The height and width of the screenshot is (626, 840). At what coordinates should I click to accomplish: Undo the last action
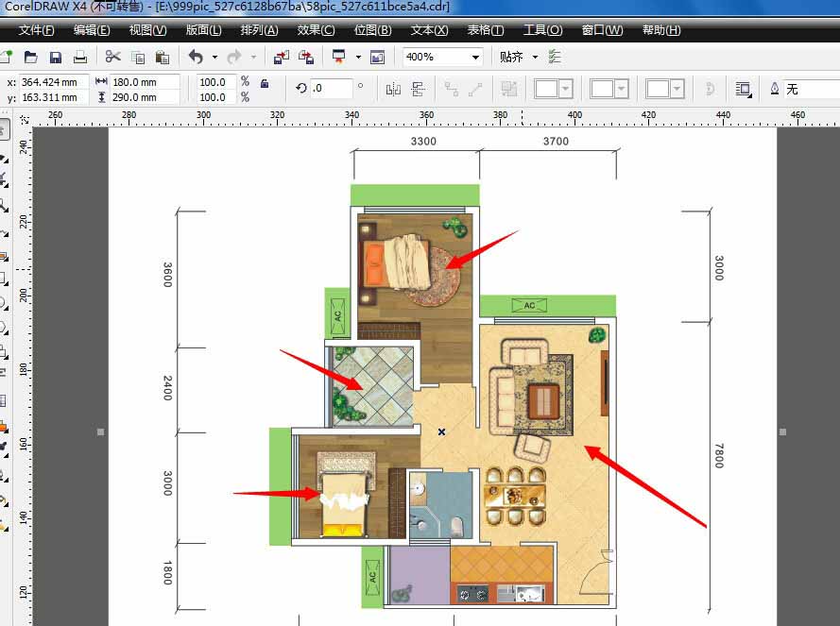(x=196, y=57)
